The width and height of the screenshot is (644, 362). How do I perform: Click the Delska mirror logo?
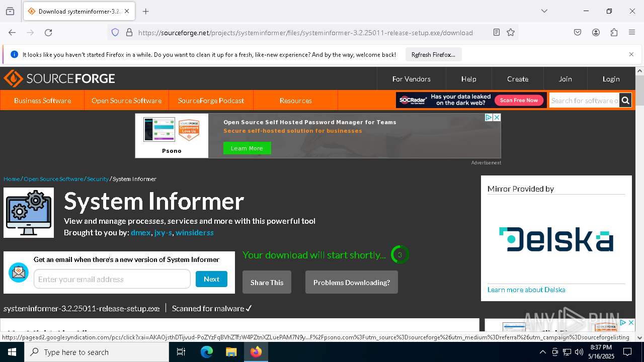coord(556,239)
